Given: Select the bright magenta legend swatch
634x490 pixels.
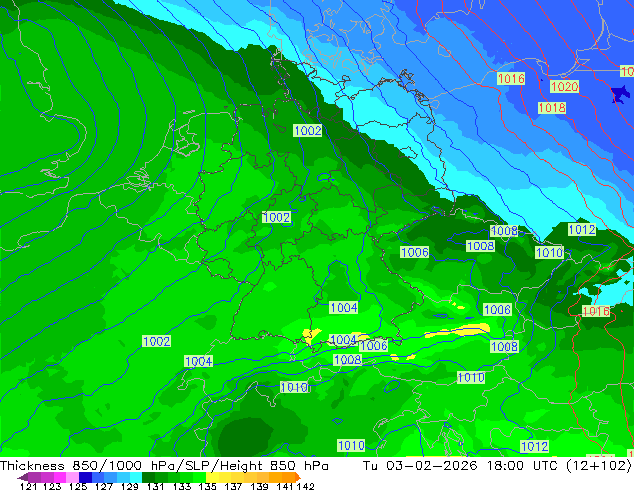Looking at the screenshot, I should pos(59,477).
